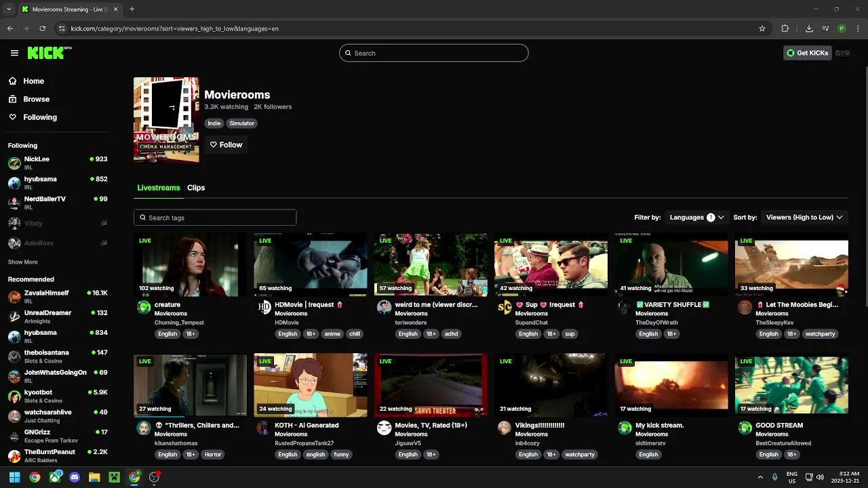Open the Chrome tab search dropdown
868x488 pixels.
(9, 9)
